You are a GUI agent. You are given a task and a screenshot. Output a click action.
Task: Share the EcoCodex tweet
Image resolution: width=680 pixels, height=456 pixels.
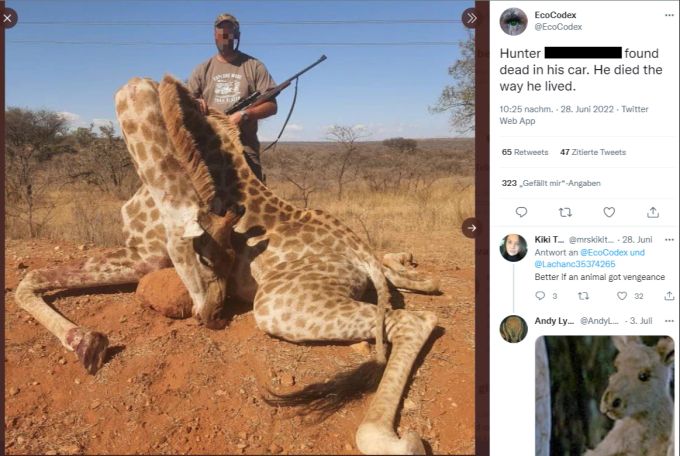click(653, 212)
